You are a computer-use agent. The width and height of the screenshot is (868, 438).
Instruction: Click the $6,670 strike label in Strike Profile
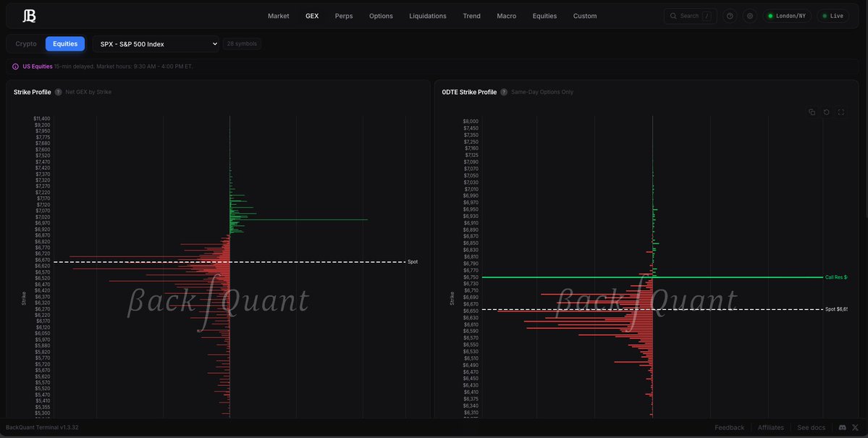(x=43, y=260)
